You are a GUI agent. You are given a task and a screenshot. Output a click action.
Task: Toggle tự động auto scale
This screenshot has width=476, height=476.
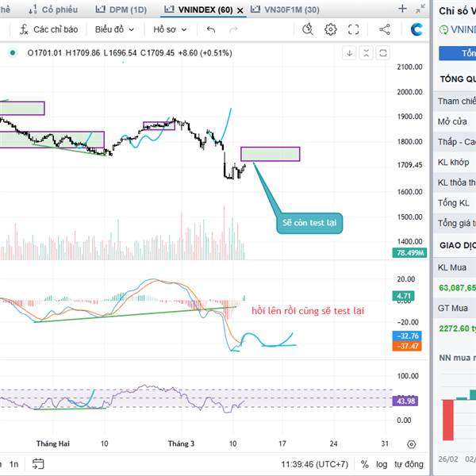pyautogui.click(x=409, y=464)
